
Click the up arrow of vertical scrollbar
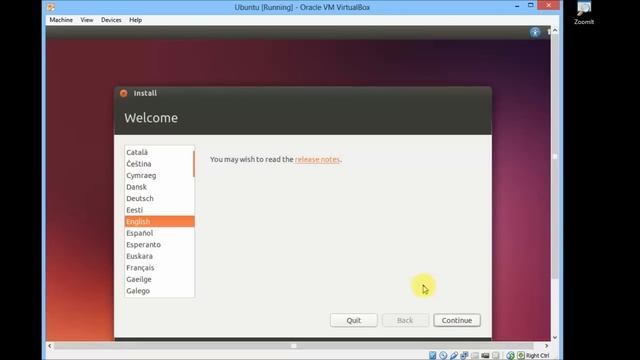point(555,31)
